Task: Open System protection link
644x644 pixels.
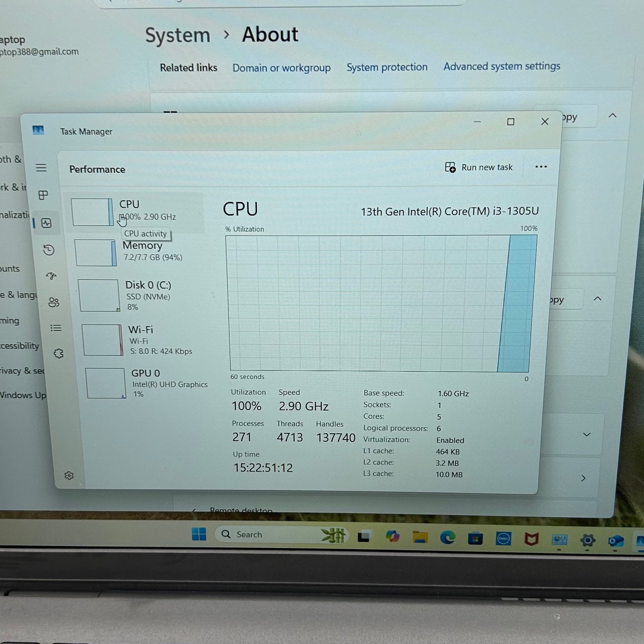Action: 387,67
